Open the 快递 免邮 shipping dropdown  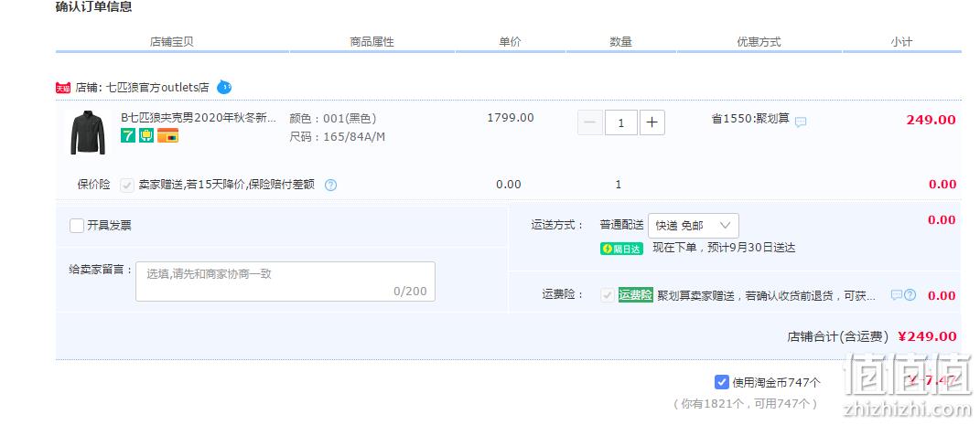tap(693, 225)
